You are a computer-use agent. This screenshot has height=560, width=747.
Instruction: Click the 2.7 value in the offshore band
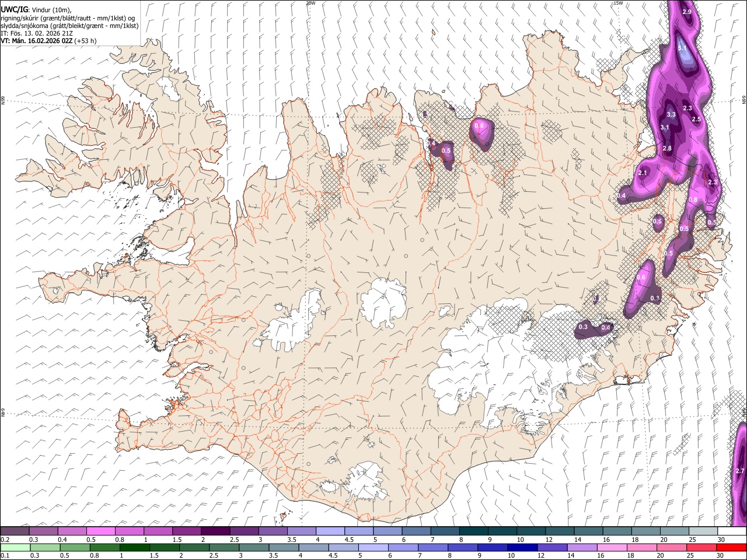pos(740,471)
